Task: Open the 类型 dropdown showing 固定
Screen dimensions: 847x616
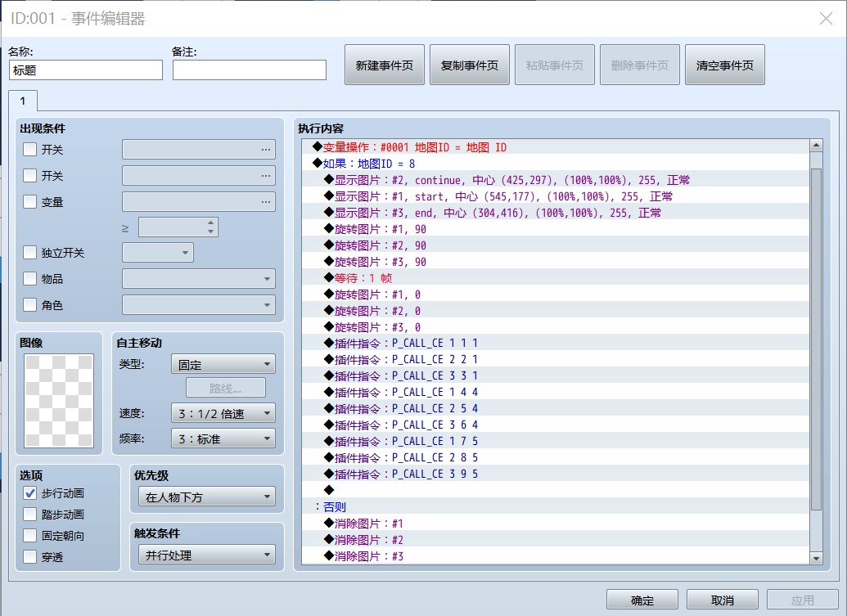Action: click(223, 364)
